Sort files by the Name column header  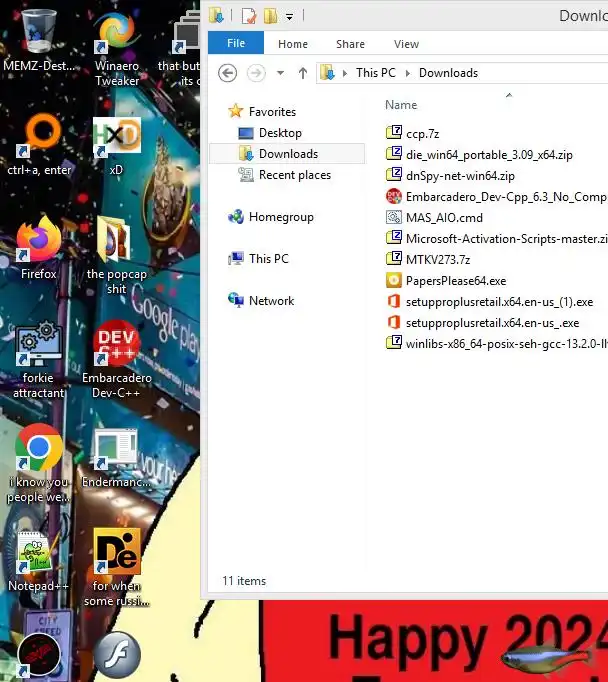tap(401, 105)
